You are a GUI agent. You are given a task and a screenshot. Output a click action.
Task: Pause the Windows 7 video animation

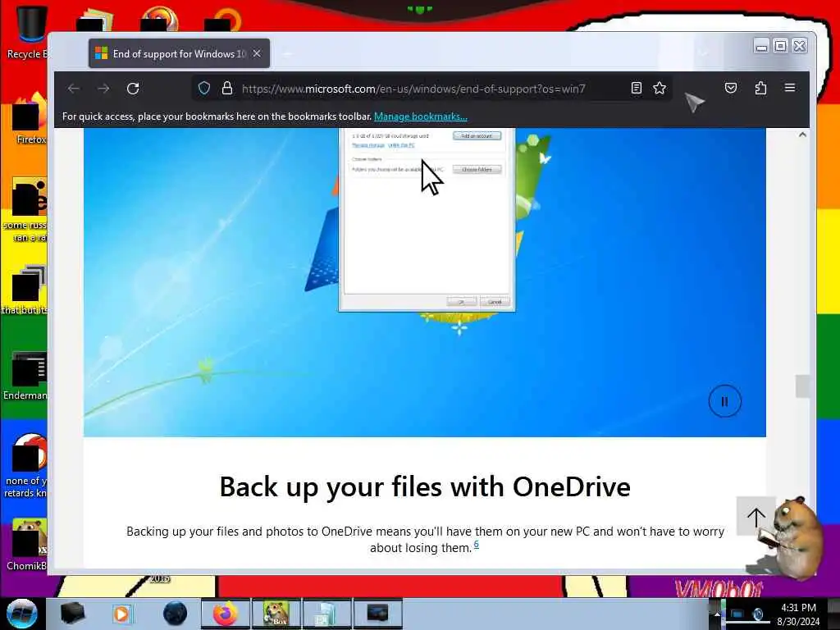(x=725, y=401)
